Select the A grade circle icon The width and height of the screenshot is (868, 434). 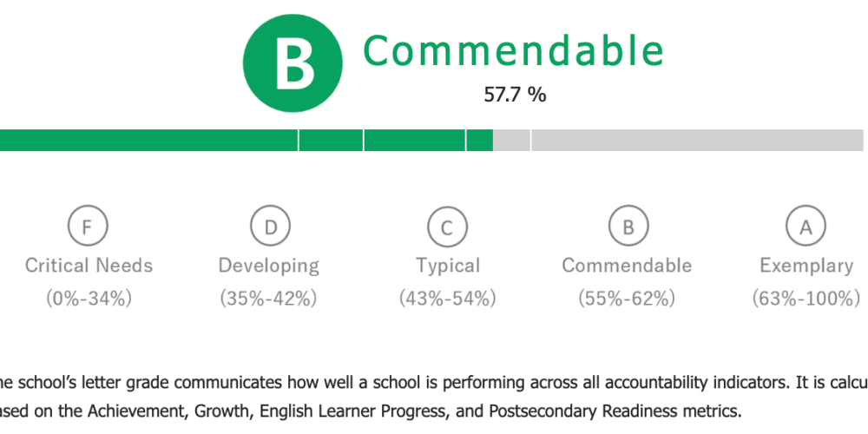(x=806, y=226)
